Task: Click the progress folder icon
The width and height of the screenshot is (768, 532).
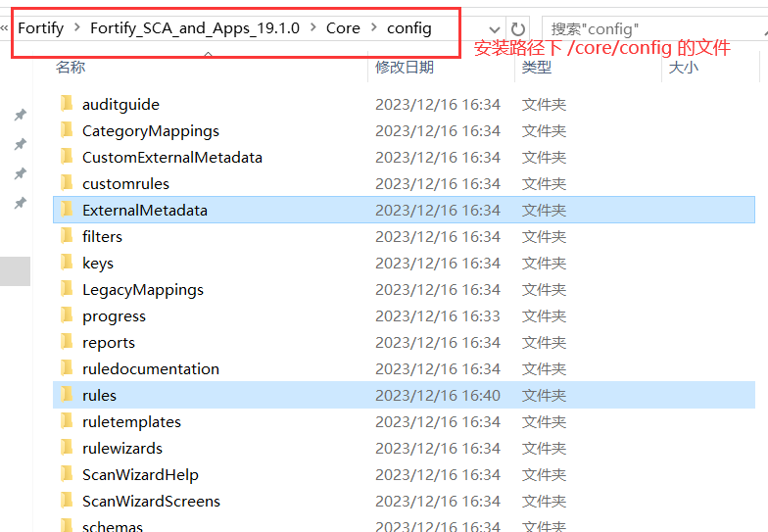Action: 67,315
